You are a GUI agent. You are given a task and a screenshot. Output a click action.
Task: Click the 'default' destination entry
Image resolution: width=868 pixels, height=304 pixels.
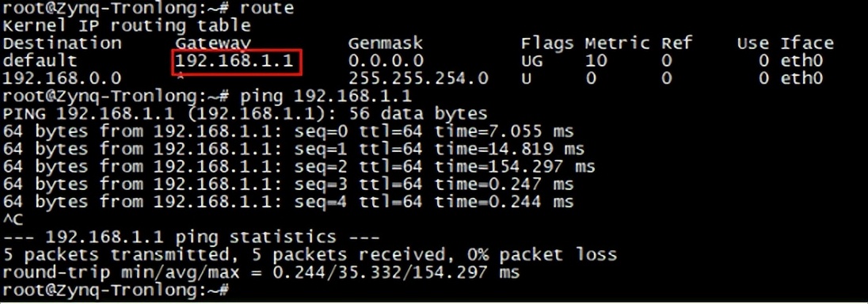tap(40, 60)
